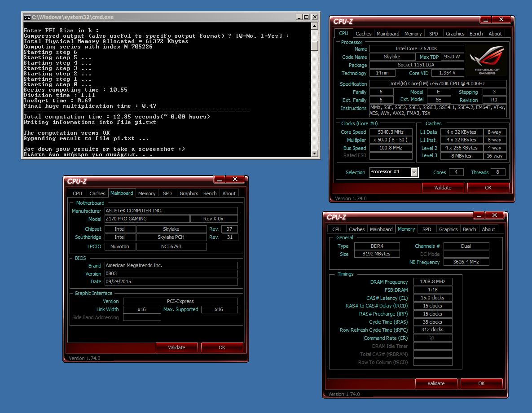The height and width of the screenshot is (413, 532).
Task: Go to About tab in Memory window
Action: 488,229
